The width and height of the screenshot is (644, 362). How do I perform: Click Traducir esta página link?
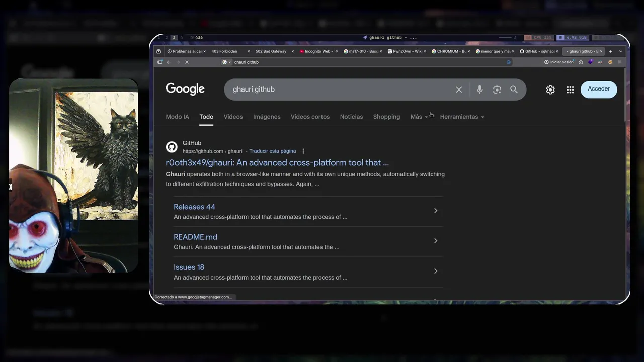(x=273, y=151)
